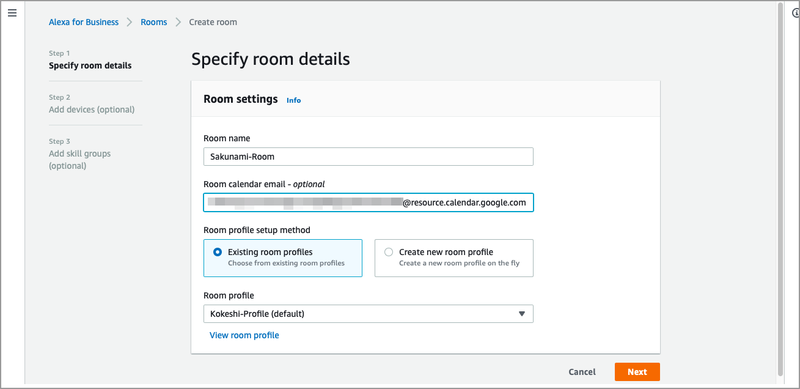Choose the Existing room profiles option card

(283, 258)
